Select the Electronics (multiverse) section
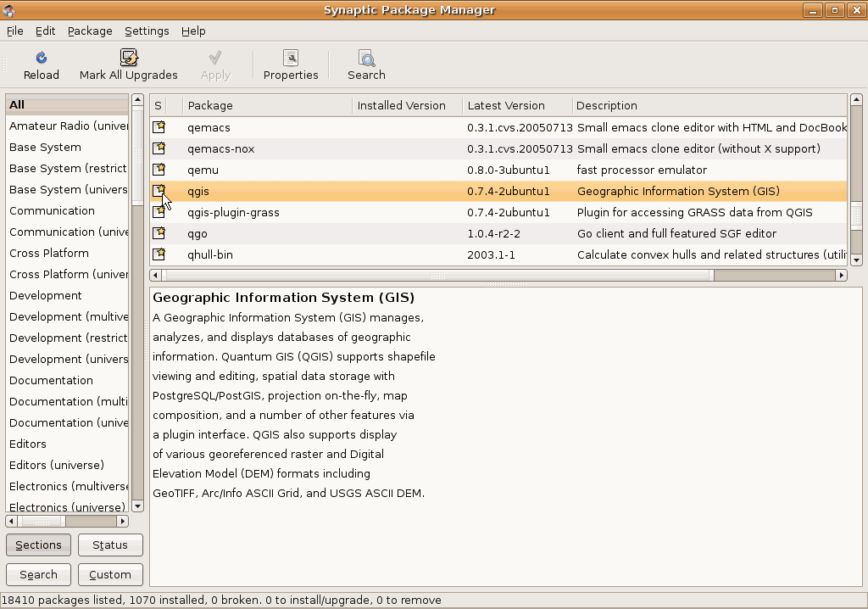 click(67, 486)
